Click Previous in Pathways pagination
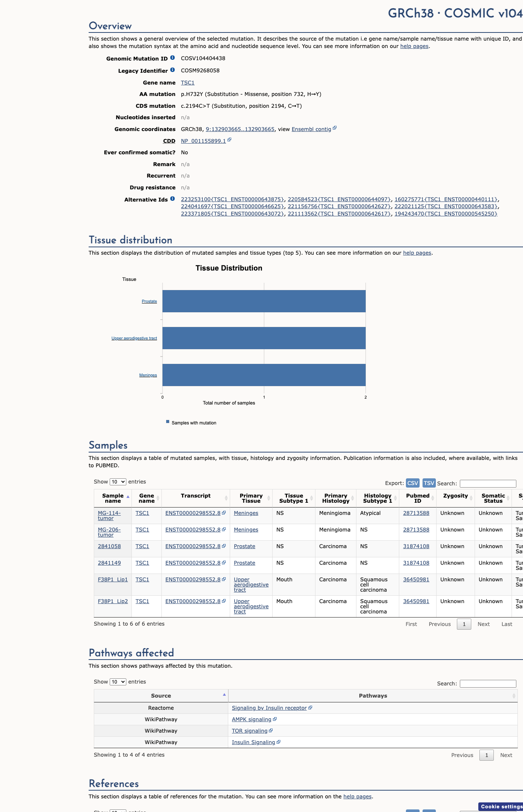 (462, 755)
